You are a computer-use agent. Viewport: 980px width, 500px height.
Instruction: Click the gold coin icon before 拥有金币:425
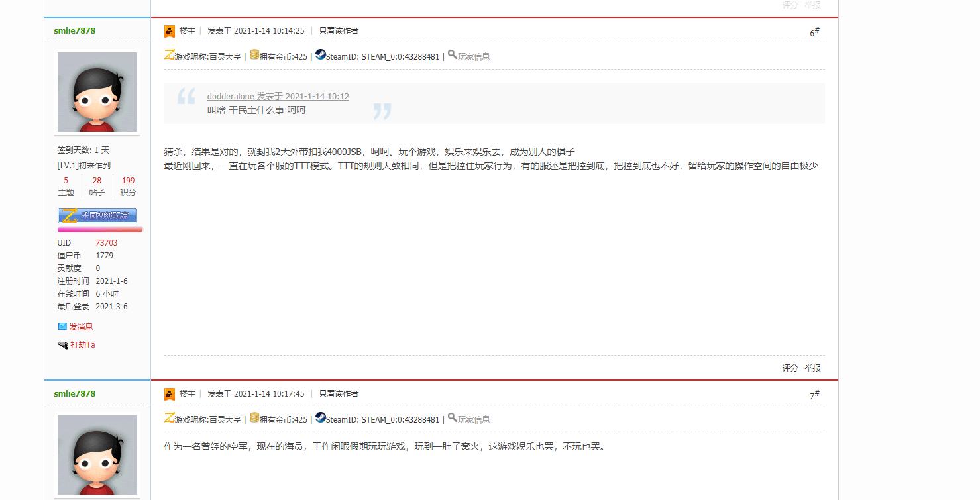pyautogui.click(x=254, y=55)
